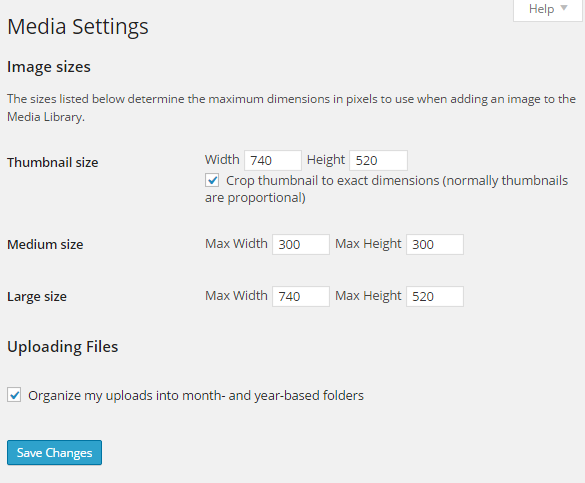Click the Thumbnail size row label
Screen dimensions: 585x483
pos(53,163)
